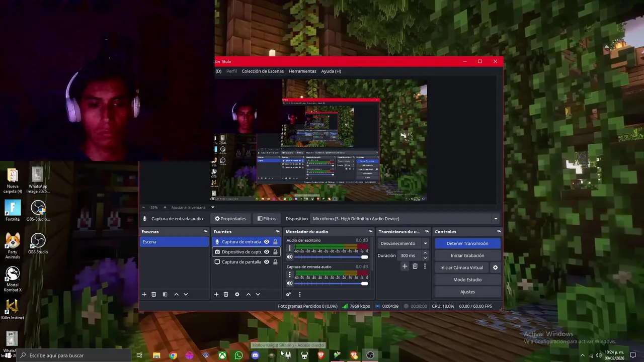Pop out the Controles dock

coord(499,232)
